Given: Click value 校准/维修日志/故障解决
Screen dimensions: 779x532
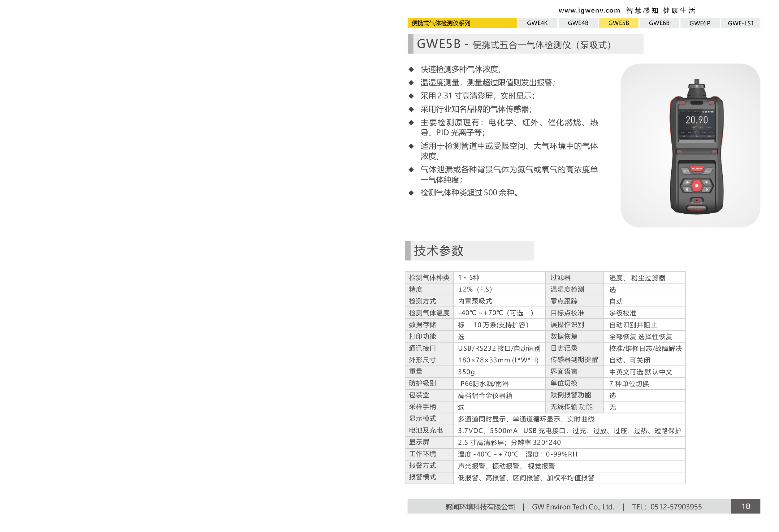Looking at the screenshot, I should pos(646,348).
